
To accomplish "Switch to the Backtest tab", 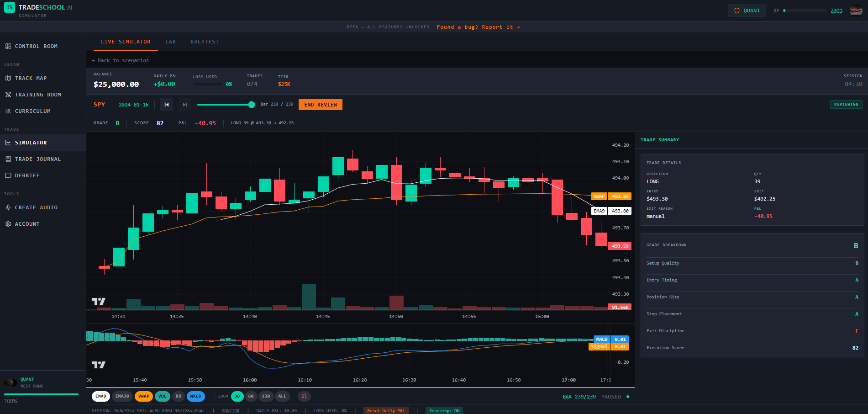I will coord(205,42).
